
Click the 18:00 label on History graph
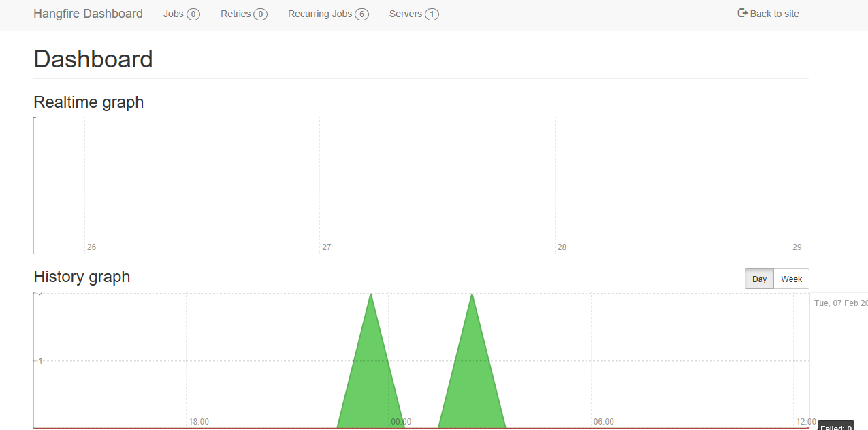click(199, 422)
